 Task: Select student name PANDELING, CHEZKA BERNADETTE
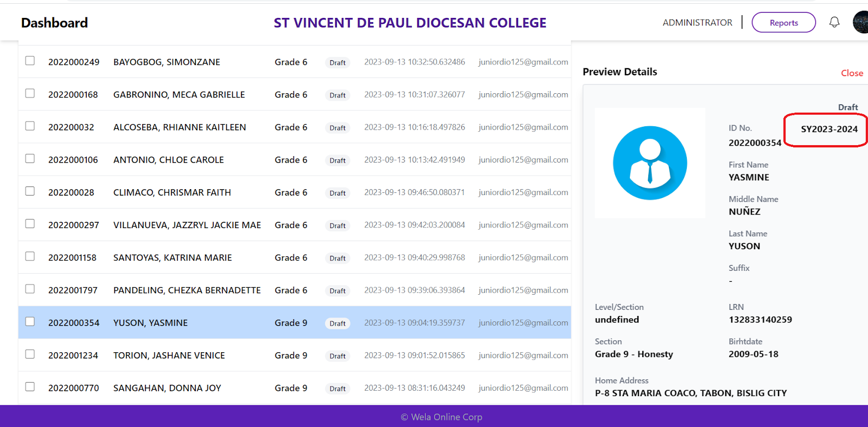(x=187, y=290)
